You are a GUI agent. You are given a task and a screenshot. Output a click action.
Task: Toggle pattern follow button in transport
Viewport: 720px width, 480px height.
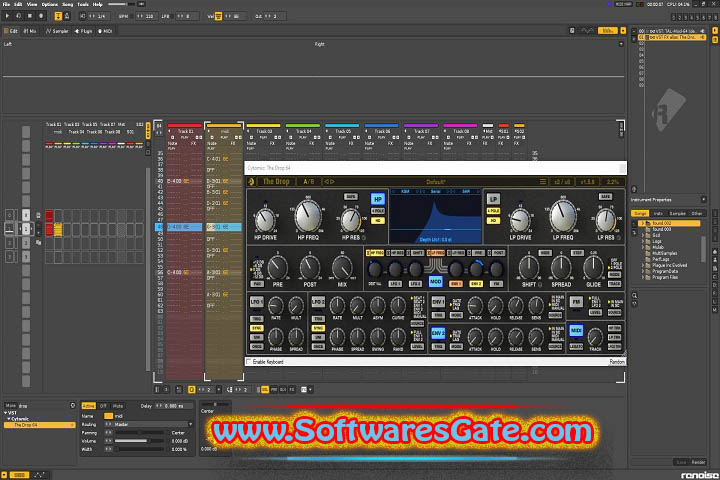(58, 16)
